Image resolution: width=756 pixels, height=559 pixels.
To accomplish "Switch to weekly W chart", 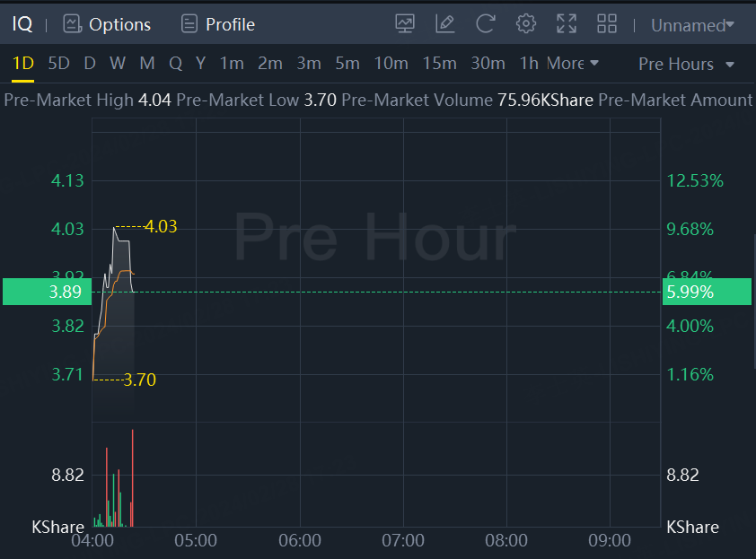I will [x=118, y=63].
